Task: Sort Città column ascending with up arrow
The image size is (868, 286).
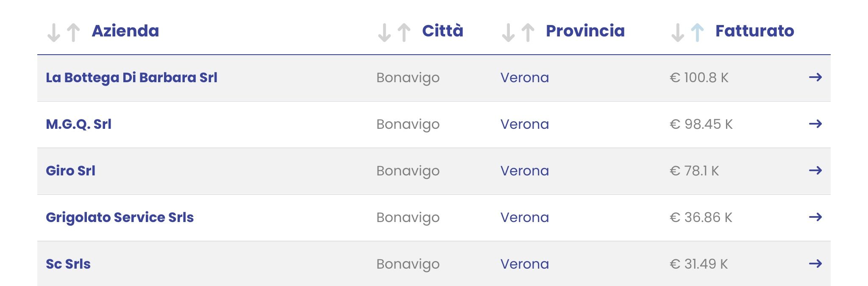Action: coord(404,33)
